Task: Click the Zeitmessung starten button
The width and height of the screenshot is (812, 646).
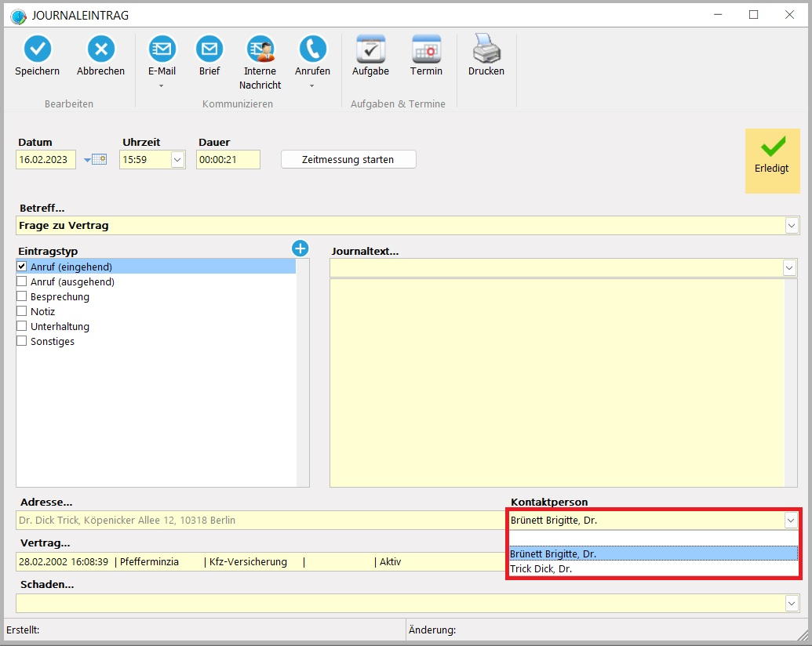Action: 348,159
